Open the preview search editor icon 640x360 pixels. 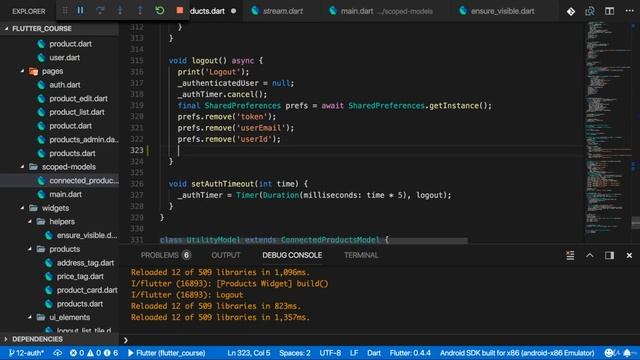click(x=590, y=11)
